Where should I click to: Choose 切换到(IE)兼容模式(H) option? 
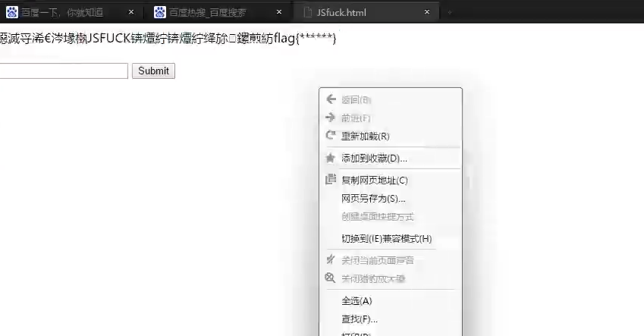387,238
